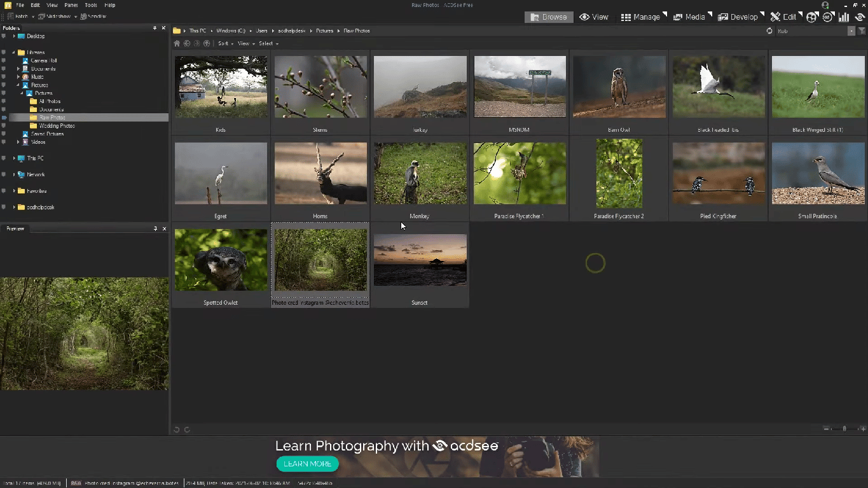The height and width of the screenshot is (488, 868).
Task: Rotate image right icon
Action: click(187, 429)
